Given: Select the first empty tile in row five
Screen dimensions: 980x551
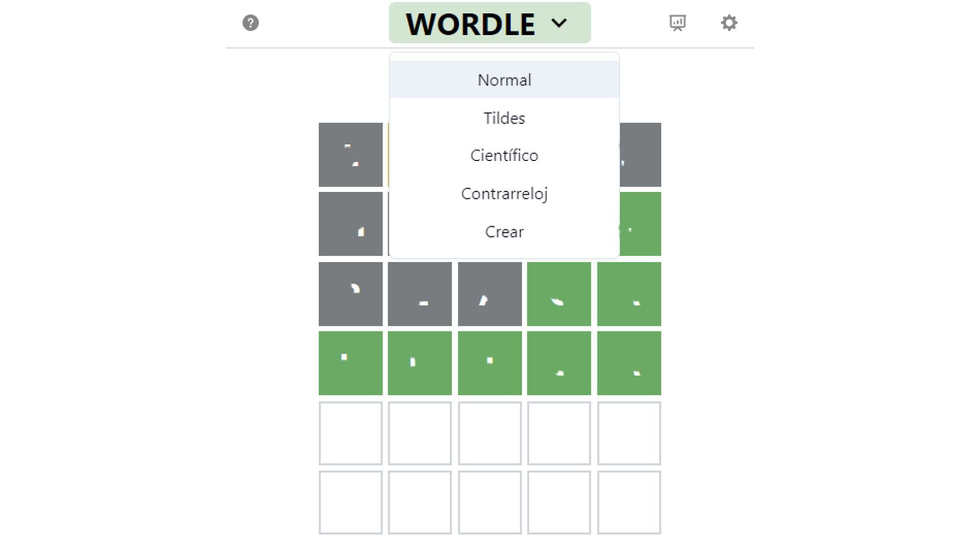Looking at the screenshot, I should (351, 433).
